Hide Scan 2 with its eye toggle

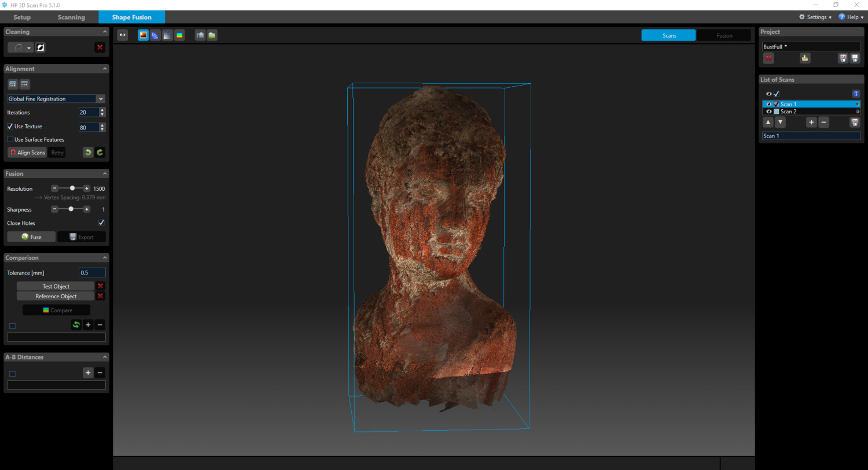click(769, 111)
